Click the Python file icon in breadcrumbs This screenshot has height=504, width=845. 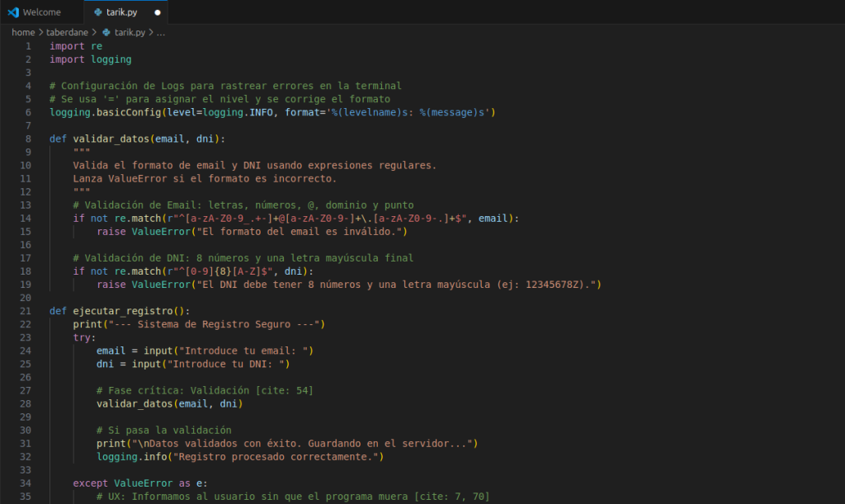[x=106, y=32]
